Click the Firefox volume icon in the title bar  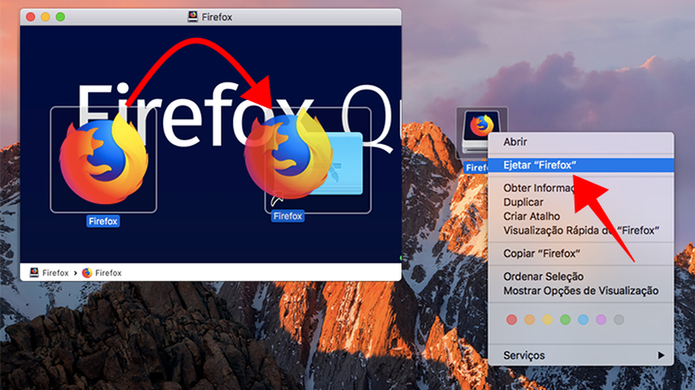[x=193, y=16]
